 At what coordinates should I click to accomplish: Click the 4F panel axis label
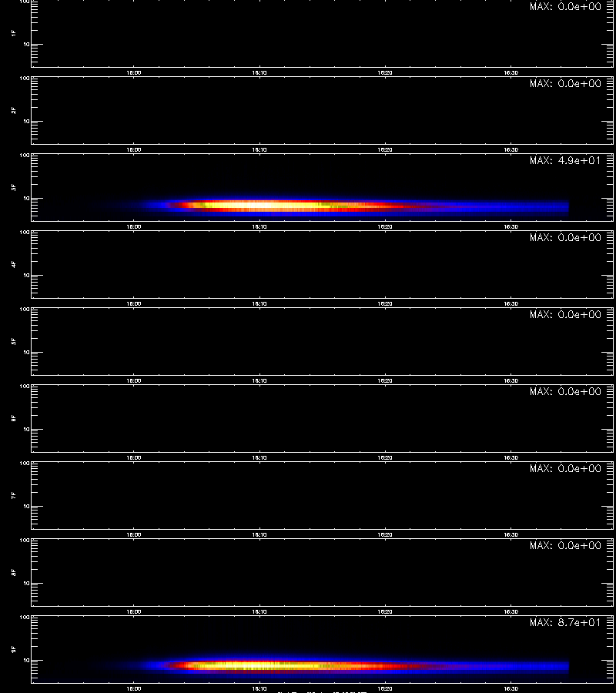click(14, 264)
